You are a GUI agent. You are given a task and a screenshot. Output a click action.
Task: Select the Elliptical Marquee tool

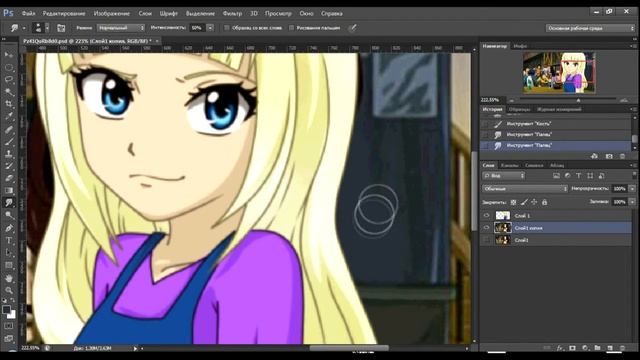click(x=9, y=67)
